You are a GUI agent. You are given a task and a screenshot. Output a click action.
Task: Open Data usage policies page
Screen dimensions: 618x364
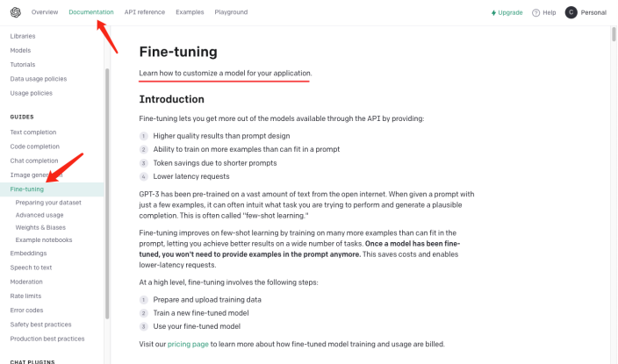tap(38, 79)
